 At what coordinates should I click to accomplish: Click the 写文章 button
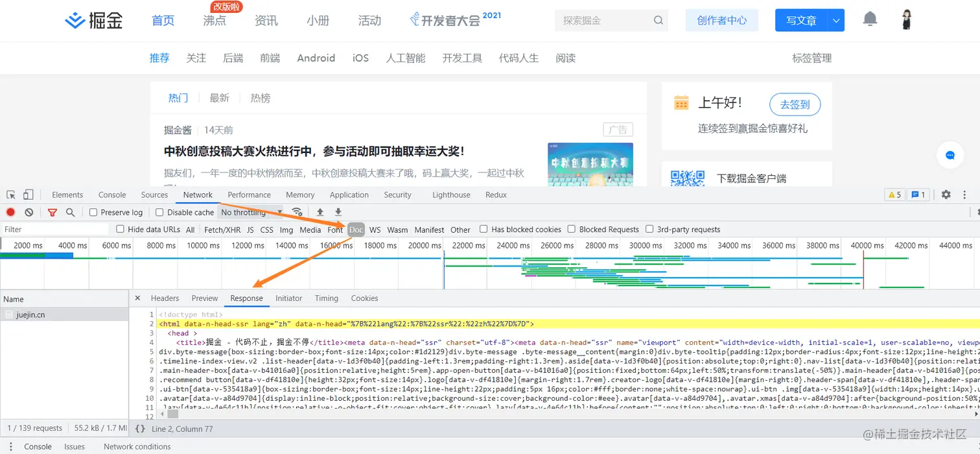(x=801, y=21)
